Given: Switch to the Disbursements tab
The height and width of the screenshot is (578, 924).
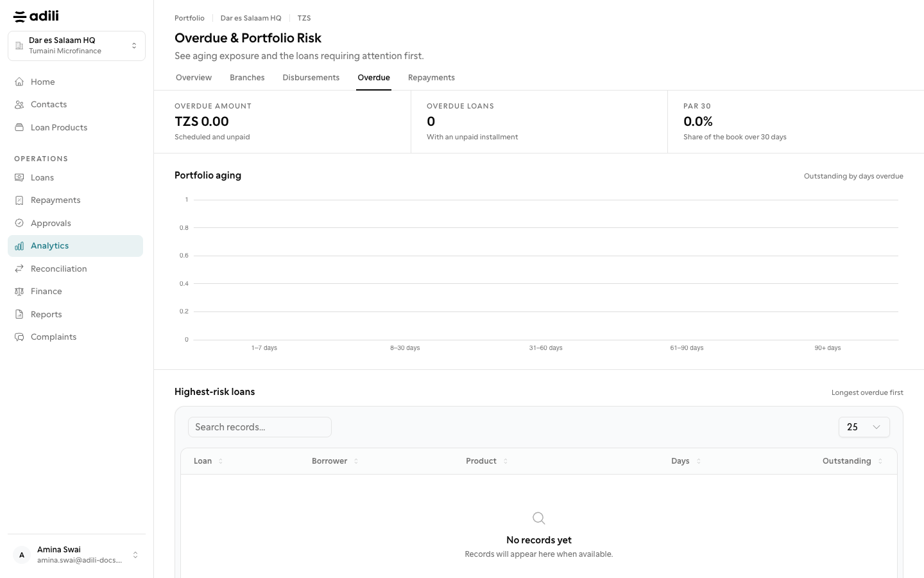Looking at the screenshot, I should pos(311,78).
